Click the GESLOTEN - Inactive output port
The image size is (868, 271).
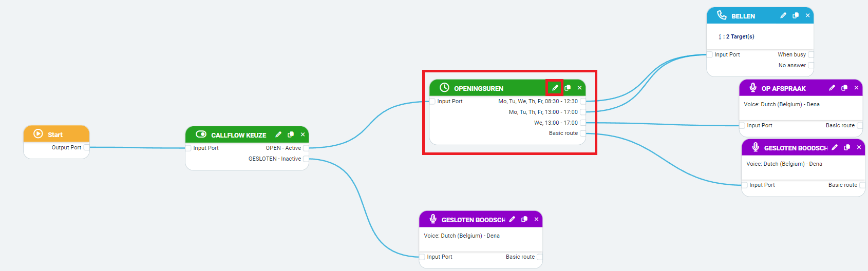click(306, 159)
